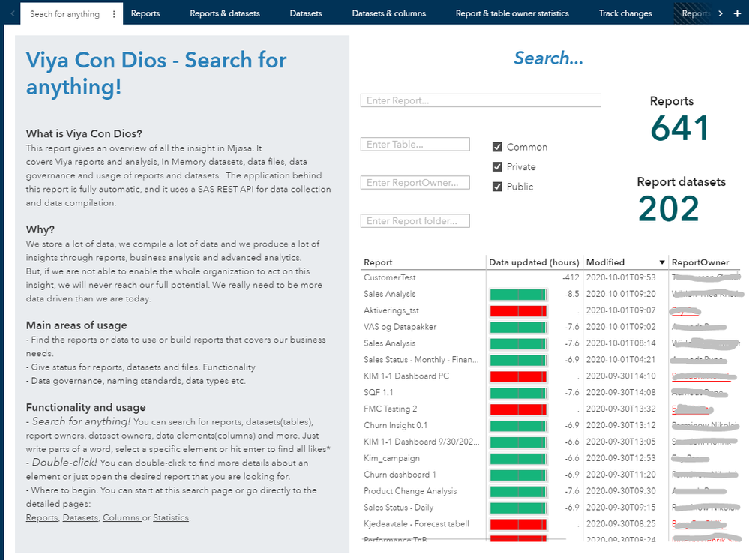Sort table by Report column header
This screenshot has height=560, width=749.
click(x=378, y=262)
